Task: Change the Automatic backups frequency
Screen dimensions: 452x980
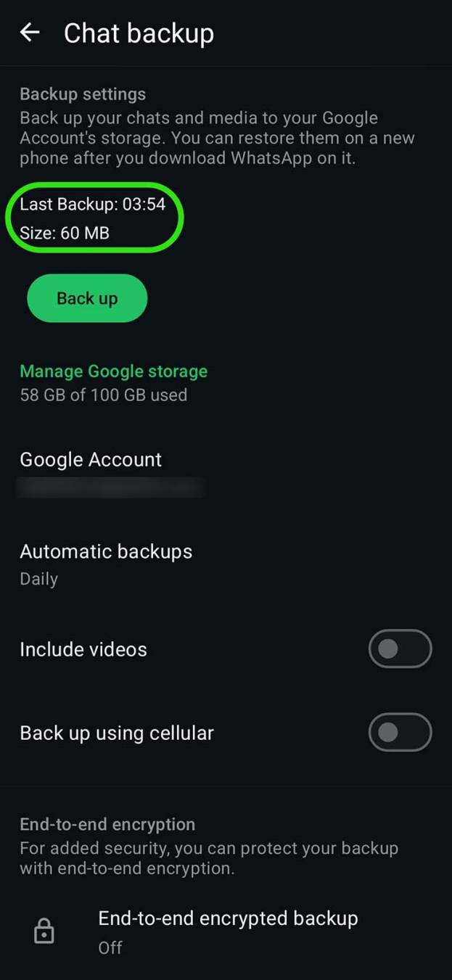Action: click(106, 551)
